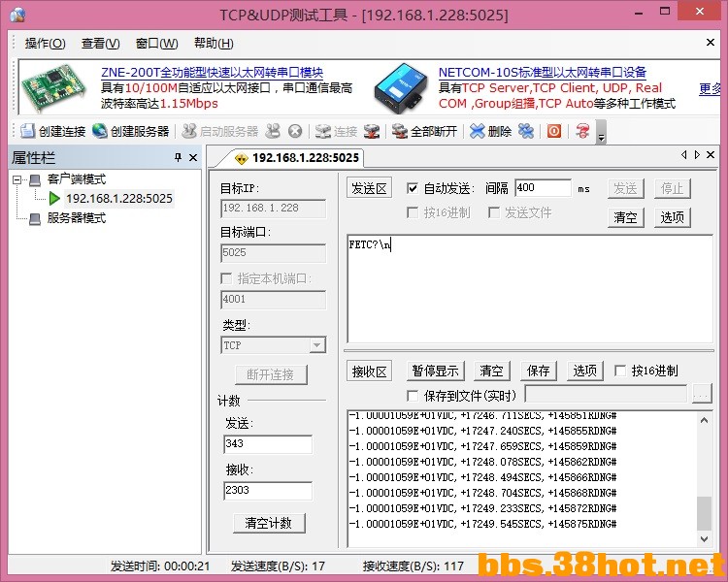Click the warning icon on 192.168.1.228:5025 tab
The width and height of the screenshot is (728, 582).
241,159
